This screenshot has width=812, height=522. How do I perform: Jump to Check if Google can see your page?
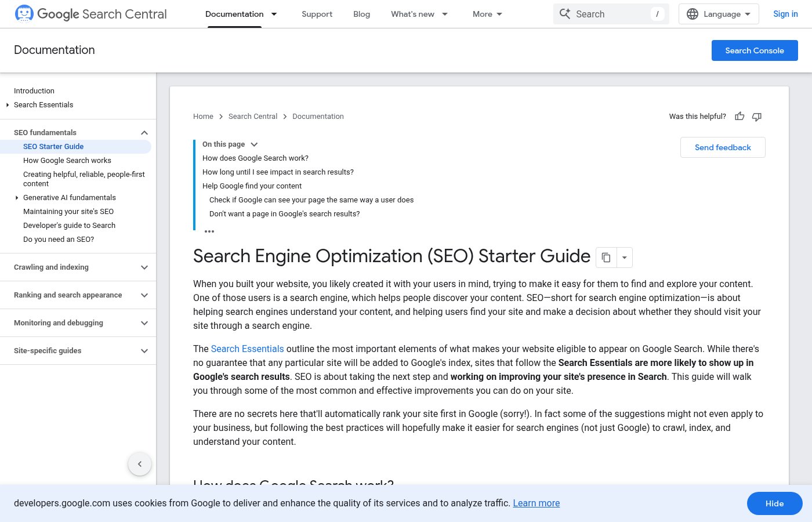[311, 200]
